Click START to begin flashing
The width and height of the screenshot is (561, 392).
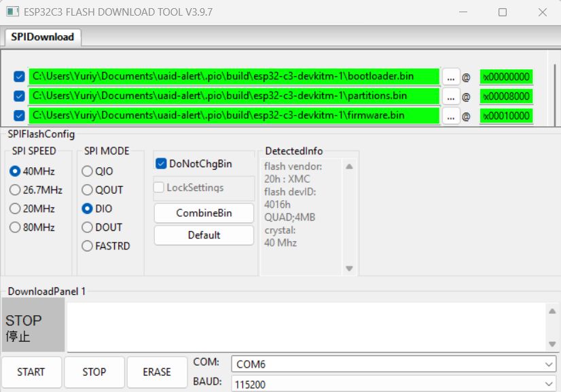(31, 372)
